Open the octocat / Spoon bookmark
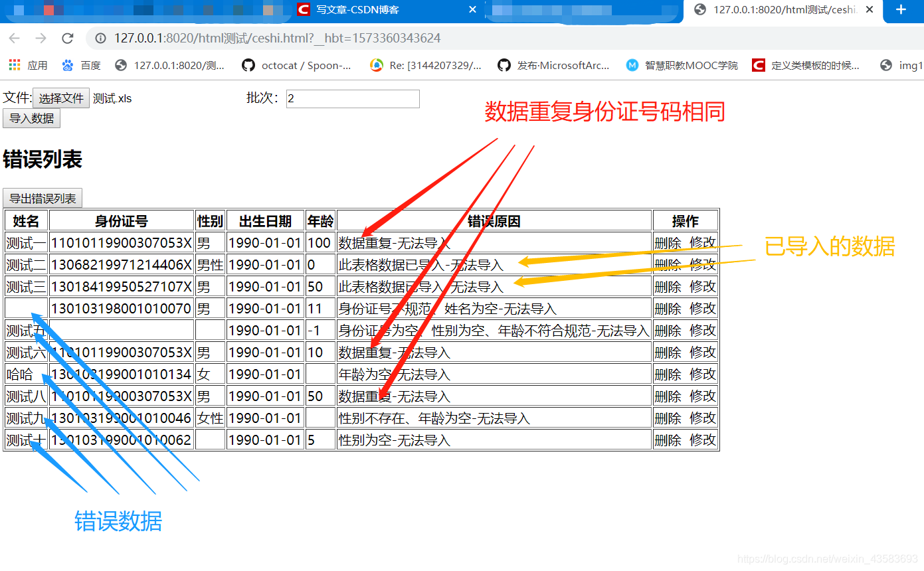Viewport: 924px width, 571px height. (297, 65)
